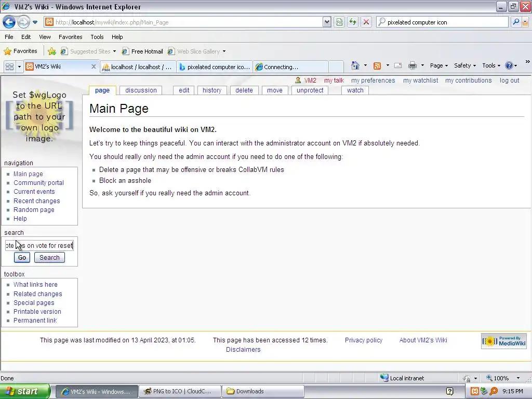Open the Tools menu in menu bar
The height and width of the screenshot is (399, 532).
pos(97,37)
